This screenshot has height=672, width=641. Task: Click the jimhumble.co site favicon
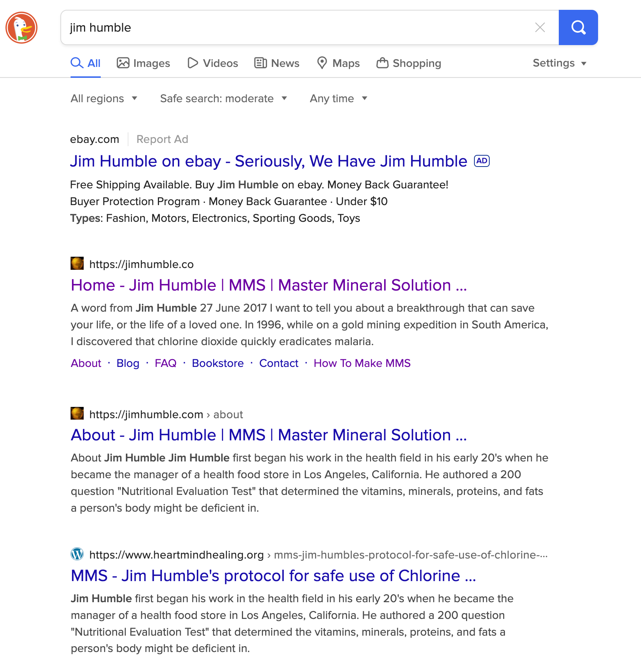click(x=77, y=264)
